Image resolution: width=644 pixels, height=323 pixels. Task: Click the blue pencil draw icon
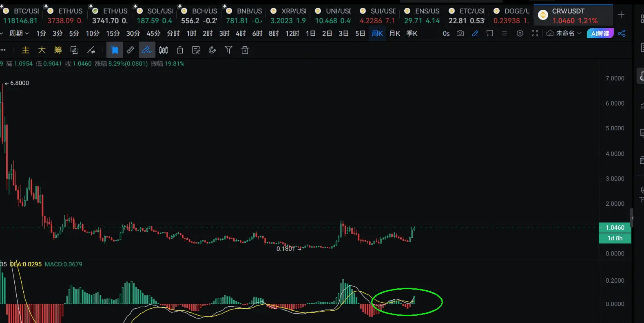point(475,33)
